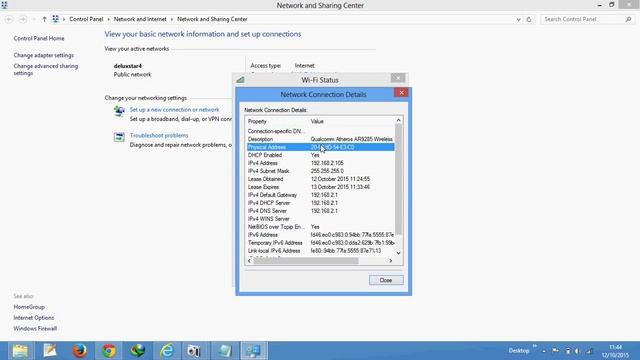
Task: Click the search magnifier in Control Panel
Action: [628, 19]
